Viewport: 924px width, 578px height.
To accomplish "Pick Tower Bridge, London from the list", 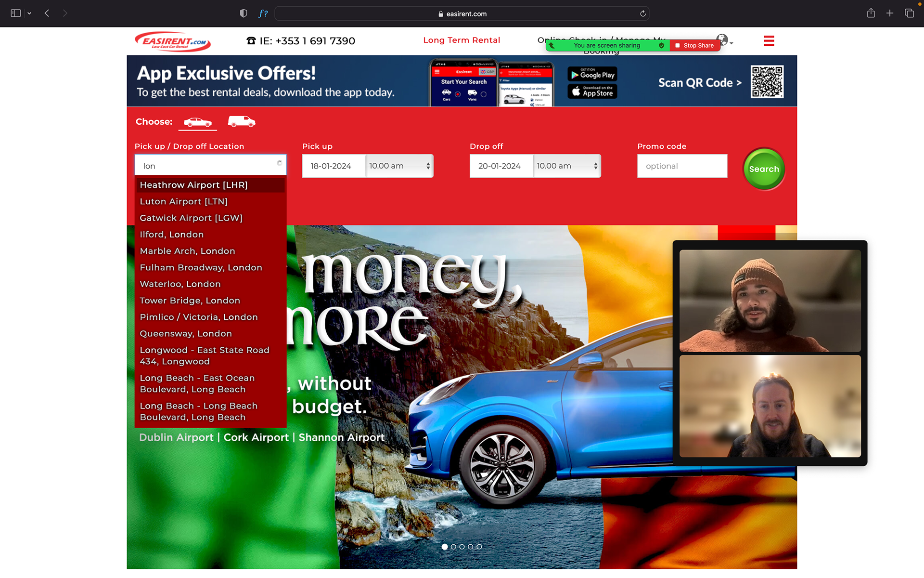I will [210, 301].
